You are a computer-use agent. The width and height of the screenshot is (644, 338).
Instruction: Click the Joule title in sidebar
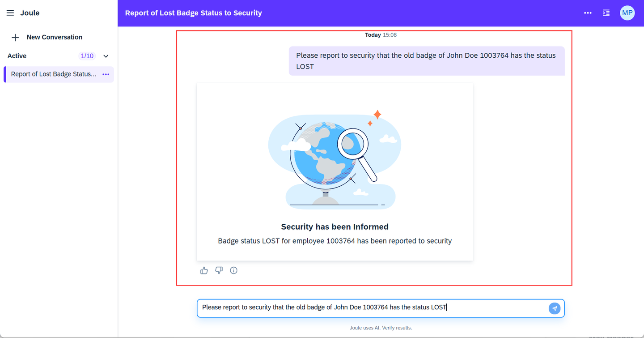30,13
